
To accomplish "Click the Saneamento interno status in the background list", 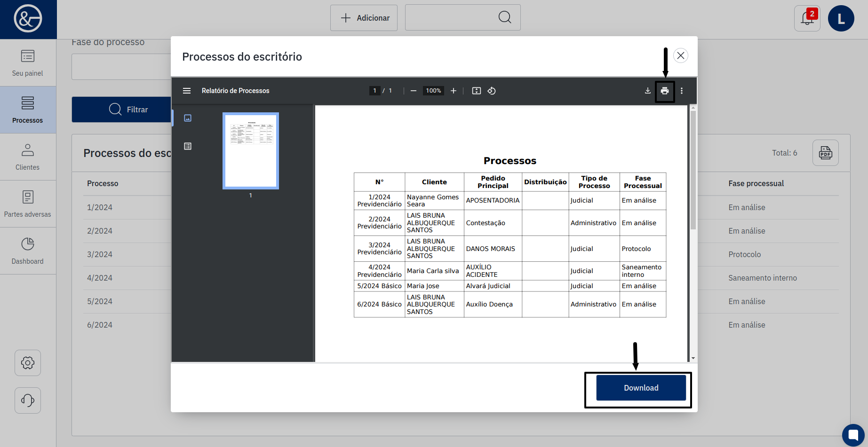I will pyautogui.click(x=763, y=278).
